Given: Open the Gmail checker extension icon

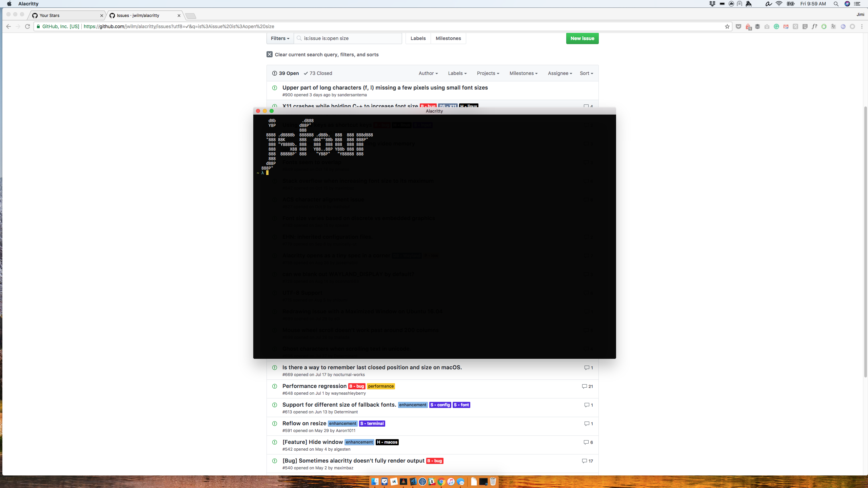Looking at the screenshot, I should [x=786, y=26].
